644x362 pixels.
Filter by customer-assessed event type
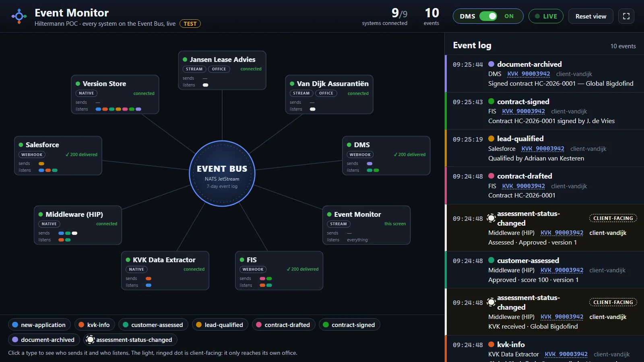(153, 325)
